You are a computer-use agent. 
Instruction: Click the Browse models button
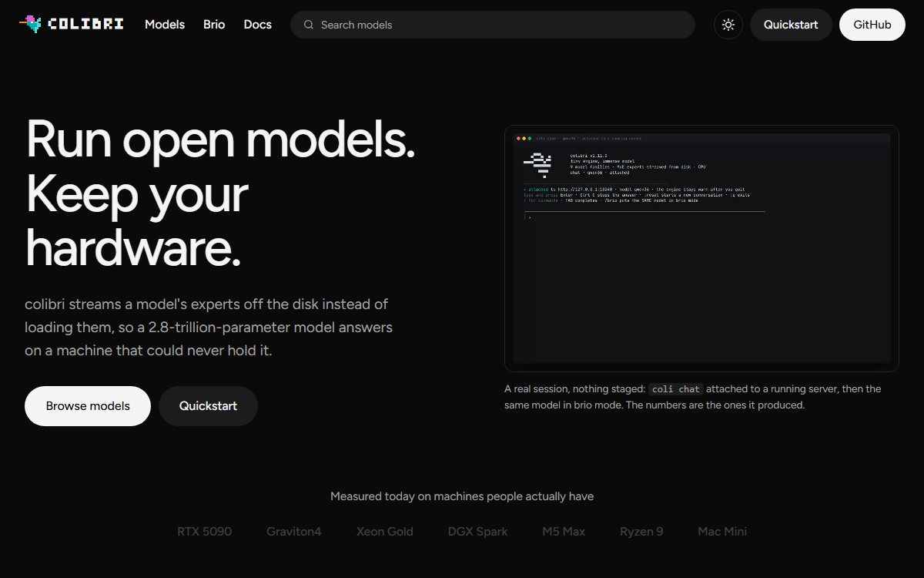click(x=88, y=406)
